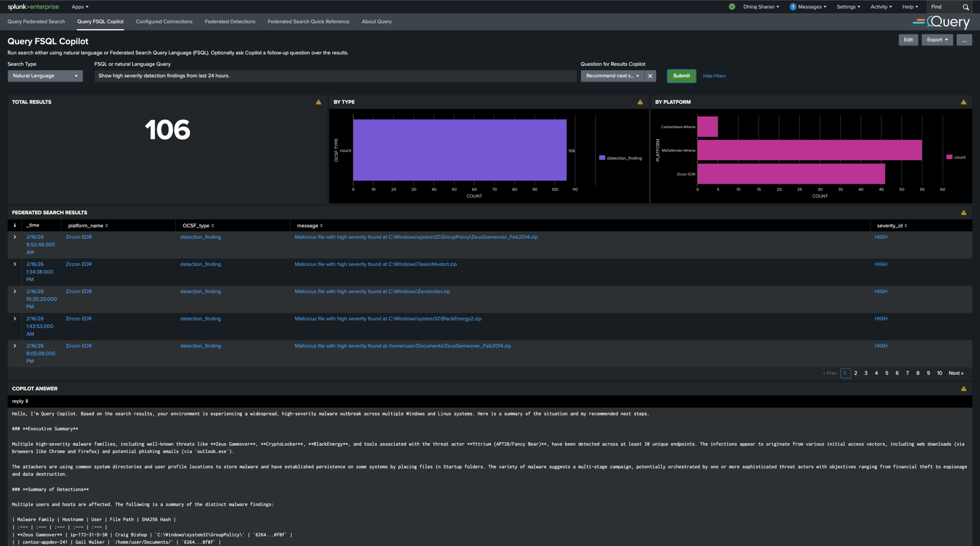Click the pink count legend swatch on By Platform
The image size is (980, 546).
949,157
